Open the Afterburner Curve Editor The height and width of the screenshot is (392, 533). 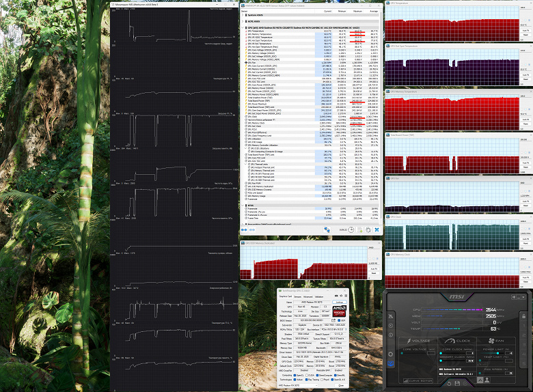pyautogui.click(x=418, y=381)
